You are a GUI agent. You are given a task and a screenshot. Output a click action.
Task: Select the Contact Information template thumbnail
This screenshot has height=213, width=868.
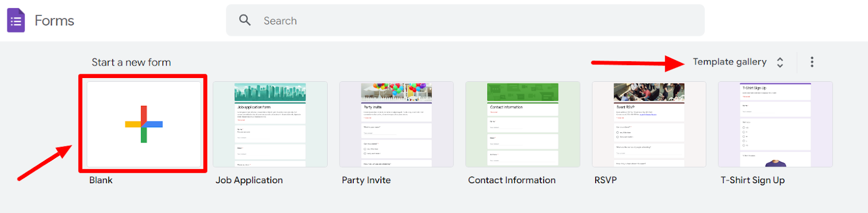coord(523,125)
